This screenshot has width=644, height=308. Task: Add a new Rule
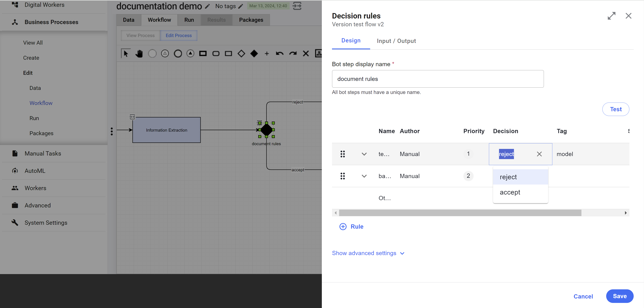(351, 226)
